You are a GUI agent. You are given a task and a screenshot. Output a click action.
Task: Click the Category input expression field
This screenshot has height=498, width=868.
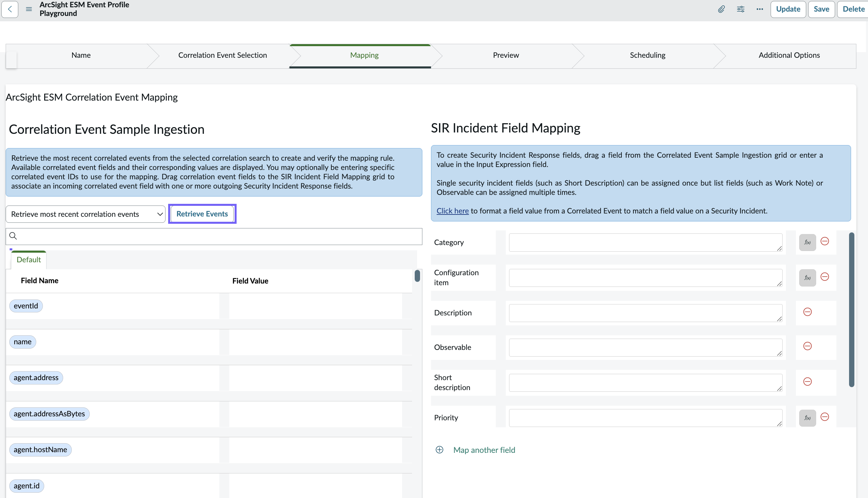coord(646,242)
